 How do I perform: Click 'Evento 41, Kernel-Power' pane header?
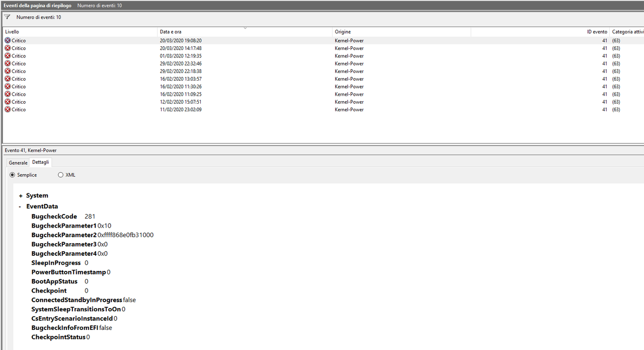point(31,150)
